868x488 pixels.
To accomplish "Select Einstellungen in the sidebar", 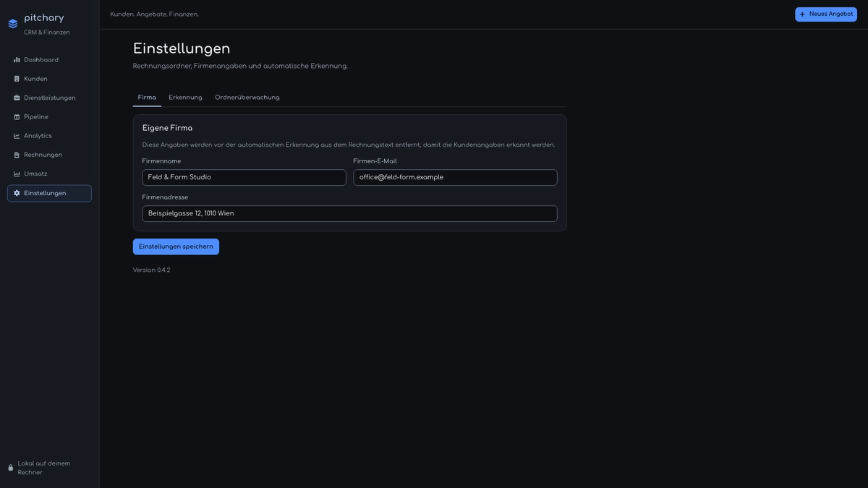I will [x=49, y=193].
